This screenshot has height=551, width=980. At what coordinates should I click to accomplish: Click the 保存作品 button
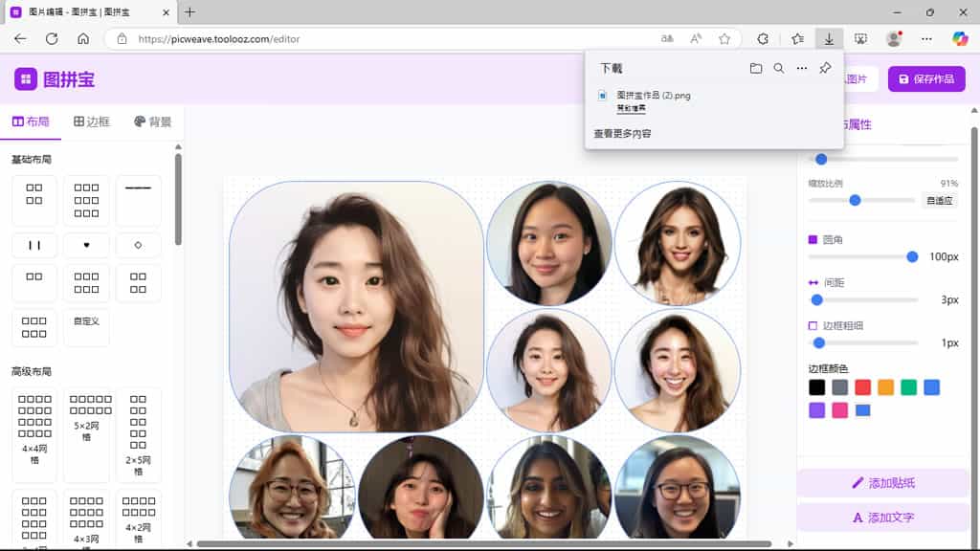coord(926,79)
